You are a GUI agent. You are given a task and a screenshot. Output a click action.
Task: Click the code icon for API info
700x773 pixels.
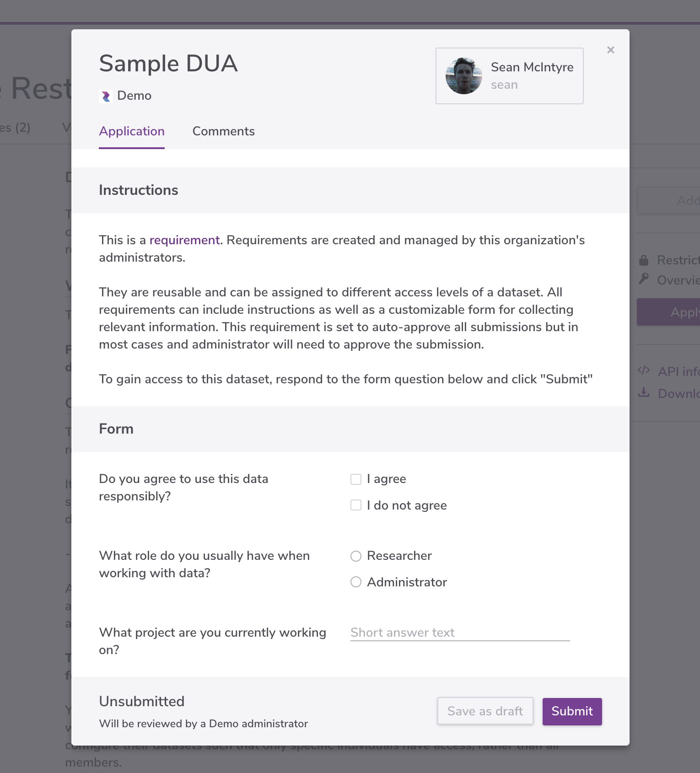click(644, 370)
